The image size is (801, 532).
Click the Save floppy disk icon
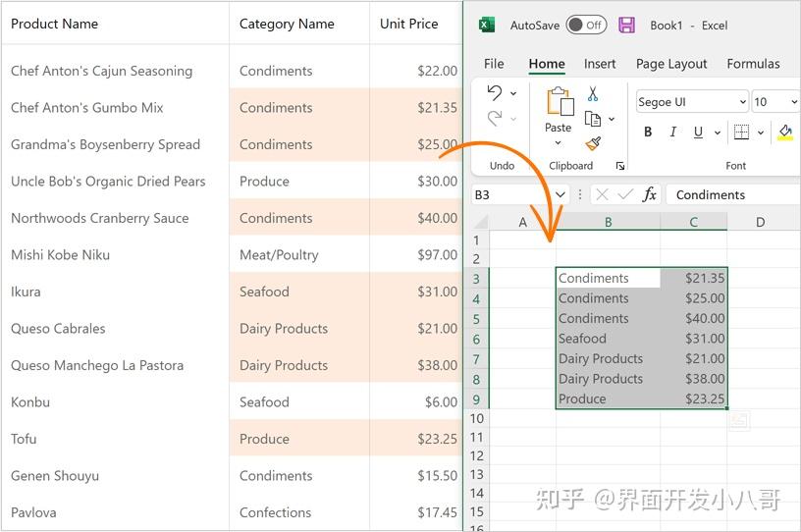click(626, 26)
